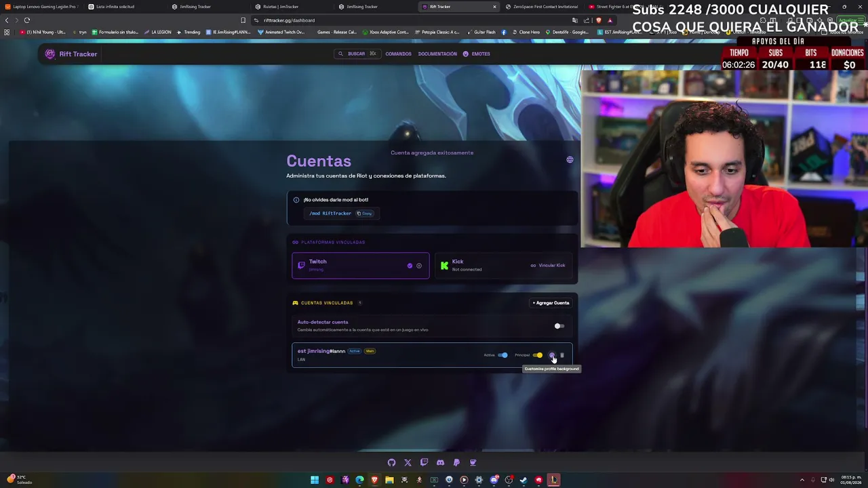Open the DOCUMENTACIÓN nav item
The height and width of the screenshot is (488, 868).
tap(437, 54)
